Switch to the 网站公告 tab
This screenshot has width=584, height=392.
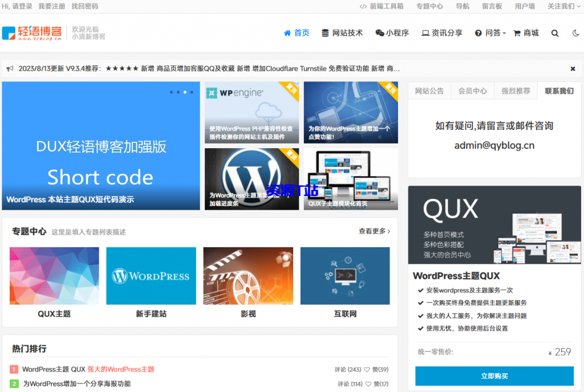[x=429, y=91]
